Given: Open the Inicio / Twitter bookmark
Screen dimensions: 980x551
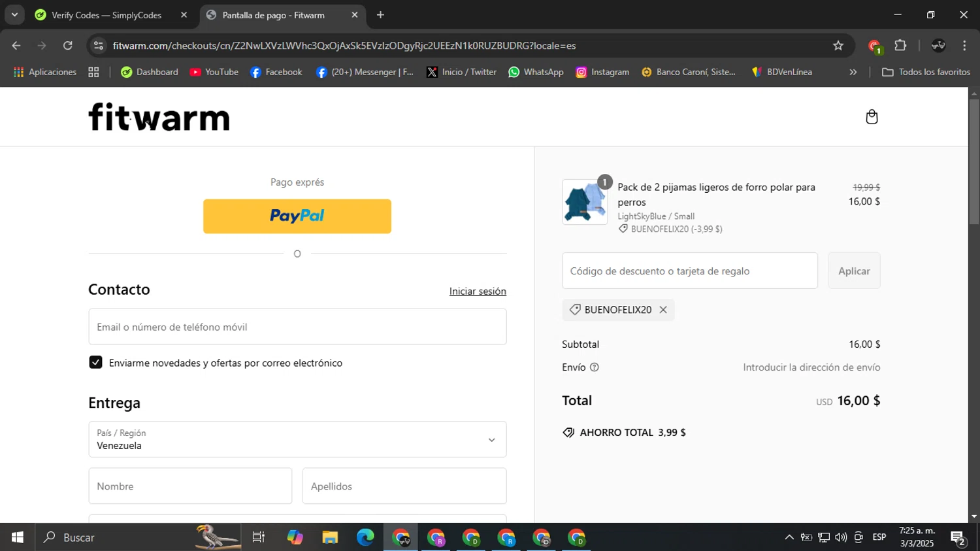Looking at the screenshot, I should point(461,72).
